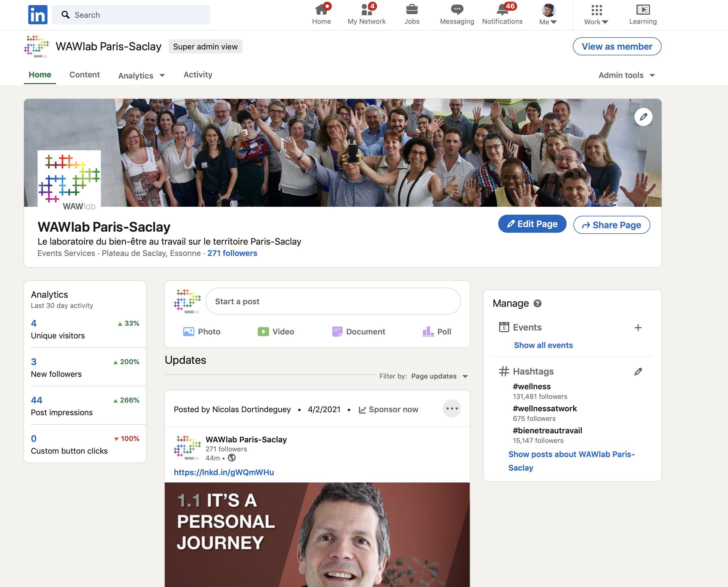
Task: Open the Page updates filter dropdown
Action: pos(439,376)
